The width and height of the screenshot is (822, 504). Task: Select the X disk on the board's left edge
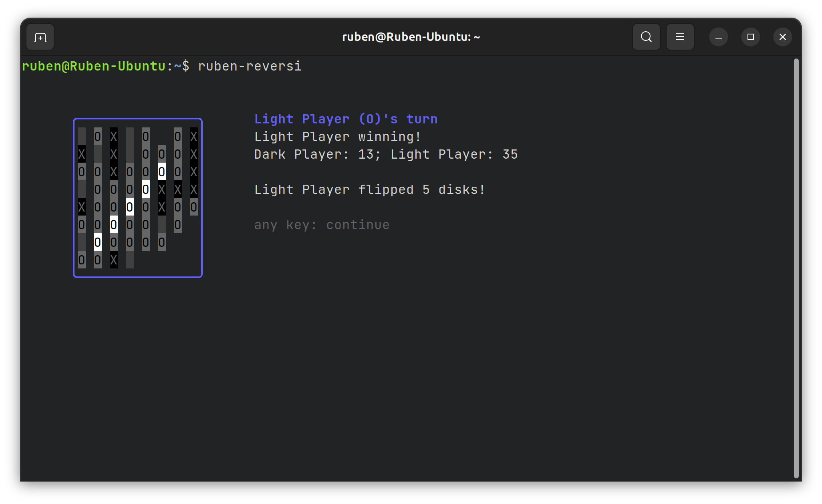81,153
